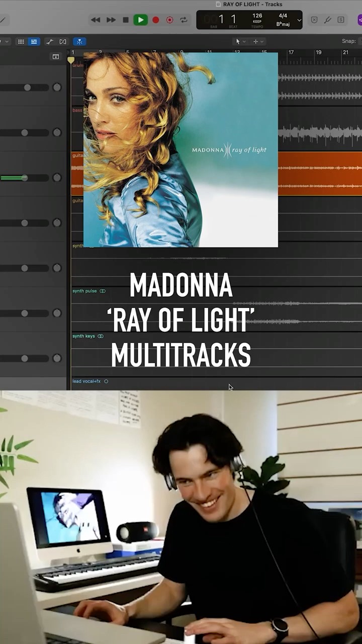Select the orange guitar audio region
362x644 pixels.
320,174
